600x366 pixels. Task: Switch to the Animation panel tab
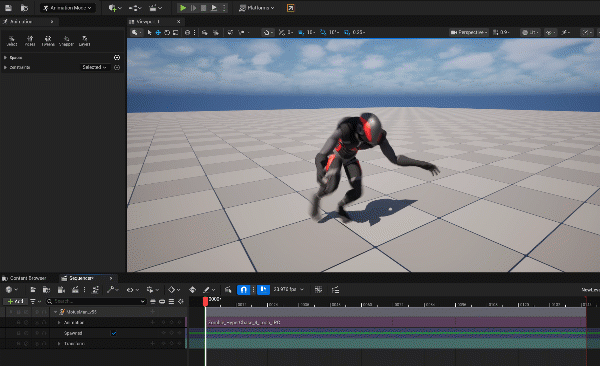(21, 21)
